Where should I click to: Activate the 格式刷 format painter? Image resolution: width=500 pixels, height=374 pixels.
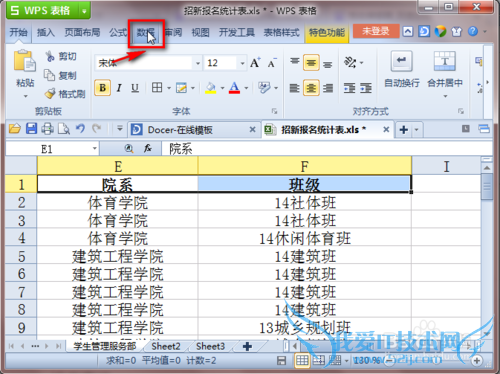[50, 94]
